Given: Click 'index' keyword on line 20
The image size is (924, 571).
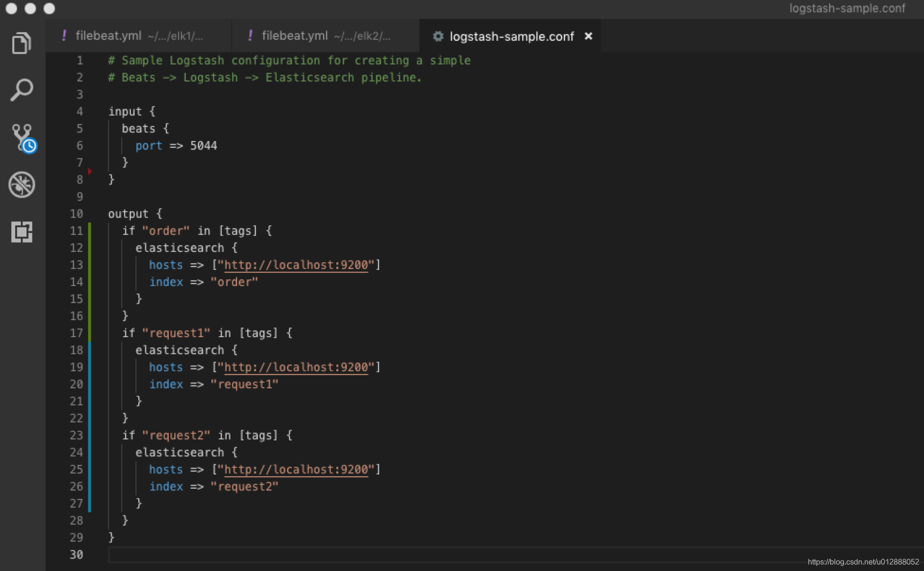Looking at the screenshot, I should 166,384.
